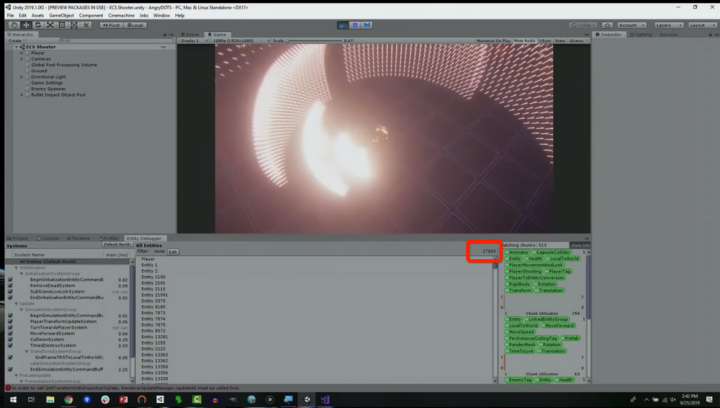Click the Step frame button
The image size is (720, 408).
(x=366, y=25)
